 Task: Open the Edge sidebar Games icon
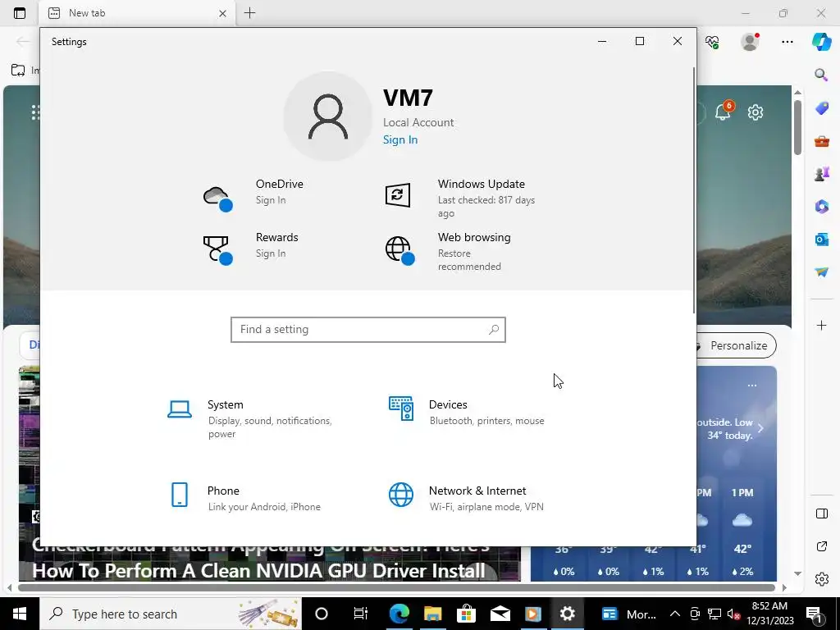click(x=821, y=174)
